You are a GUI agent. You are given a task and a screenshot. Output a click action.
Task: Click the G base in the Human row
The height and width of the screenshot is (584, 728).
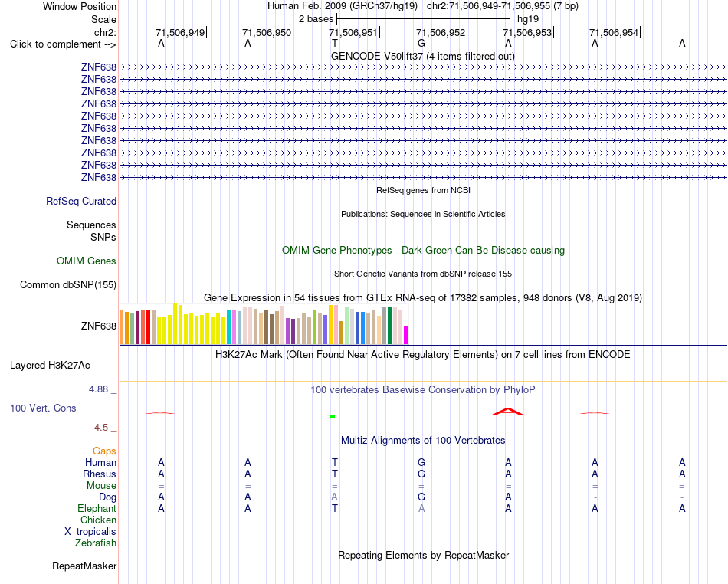click(421, 462)
